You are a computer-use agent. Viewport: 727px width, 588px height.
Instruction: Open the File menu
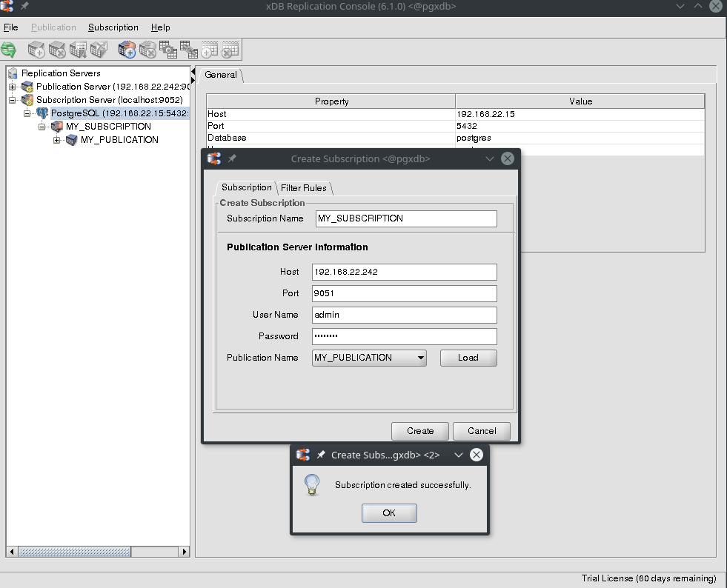click(x=10, y=27)
